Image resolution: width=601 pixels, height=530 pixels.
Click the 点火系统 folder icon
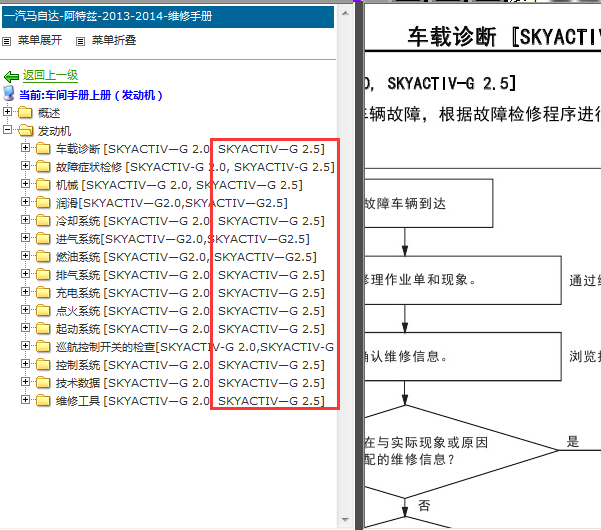pos(43,310)
